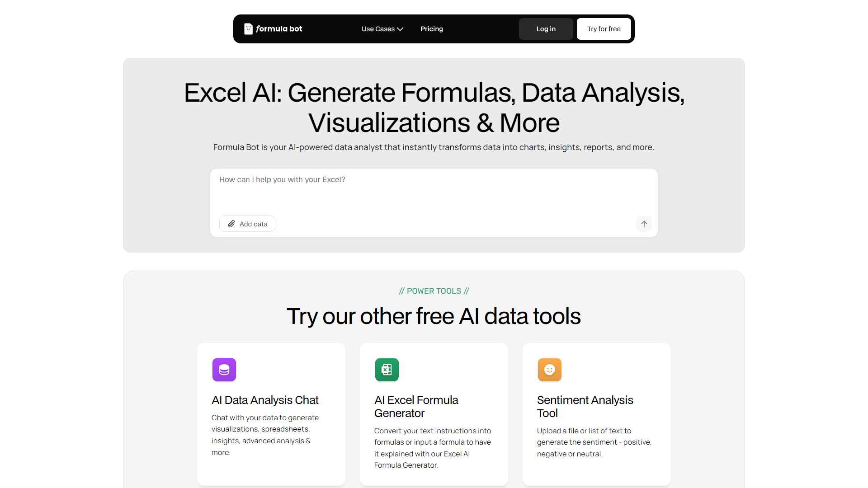Image resolution: width=868 pixels, height=488 pixels.
Task: Click the Log in button
Action: pyautogui.click(x=546, y=28)
